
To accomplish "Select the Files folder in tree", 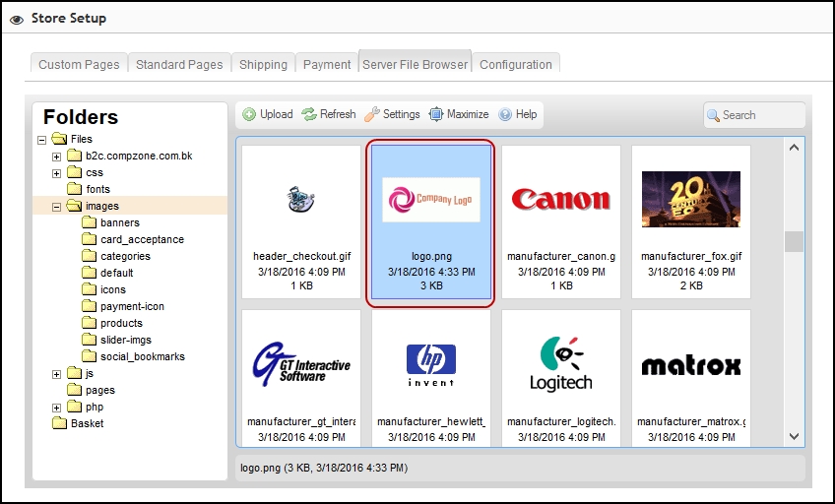I will [x=73, y=139].
